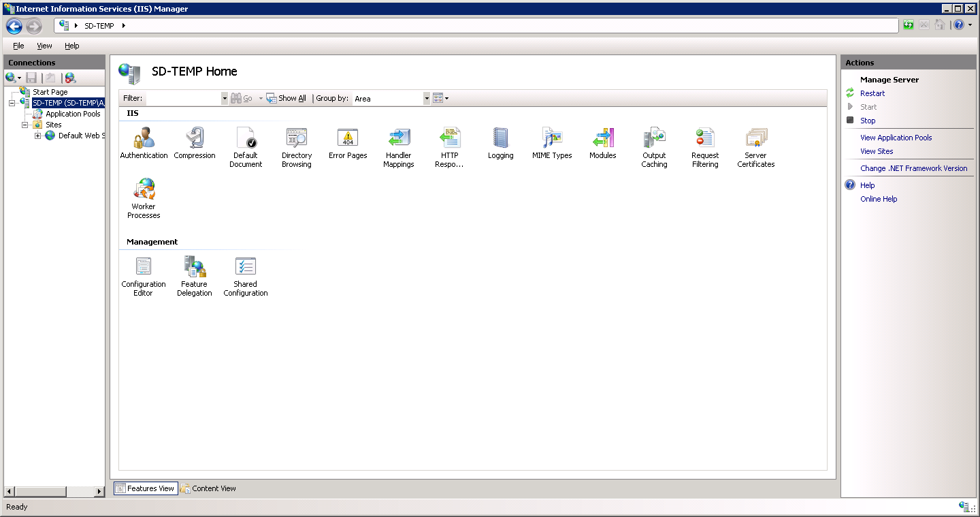
Task: Select the Error Pages 404 icon
Action: tap(348, 138)
